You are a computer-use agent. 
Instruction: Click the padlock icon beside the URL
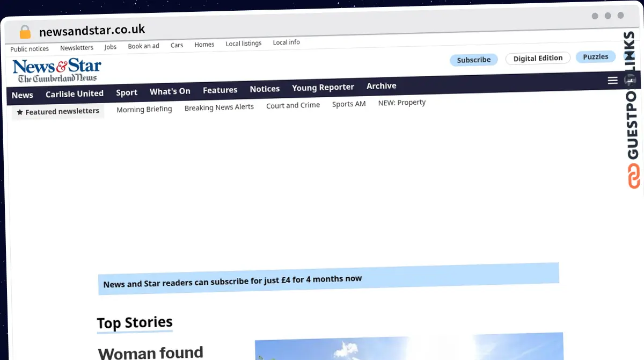tap(25, 32)
